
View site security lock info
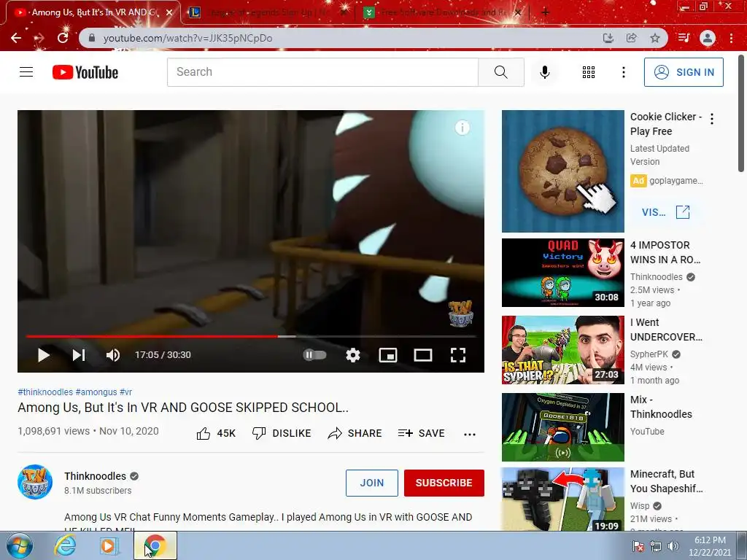pos(92,38)
